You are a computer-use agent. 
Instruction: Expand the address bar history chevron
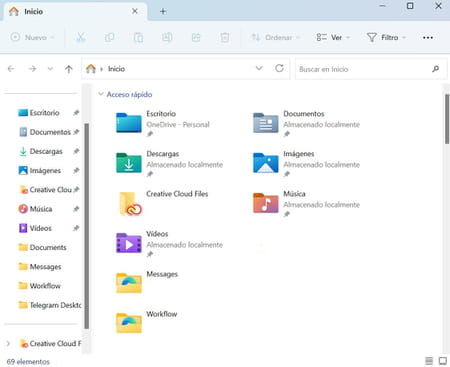coord(259,68)
